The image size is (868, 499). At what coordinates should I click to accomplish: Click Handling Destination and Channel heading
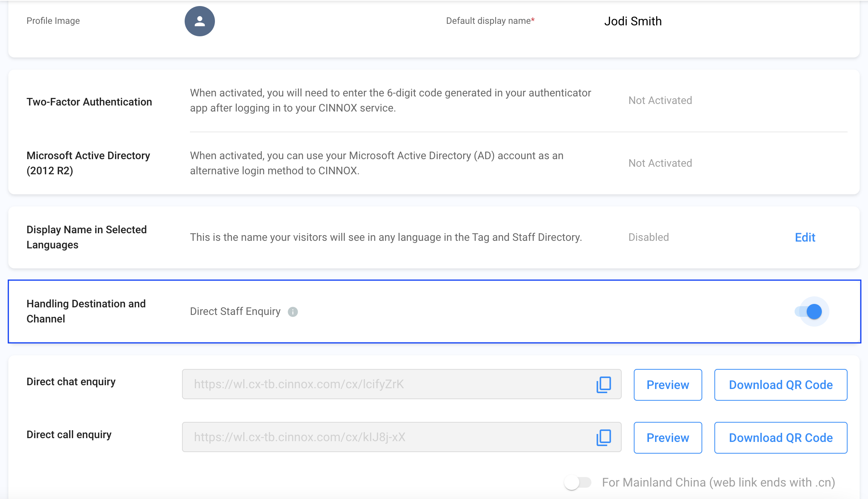(86, 311)
